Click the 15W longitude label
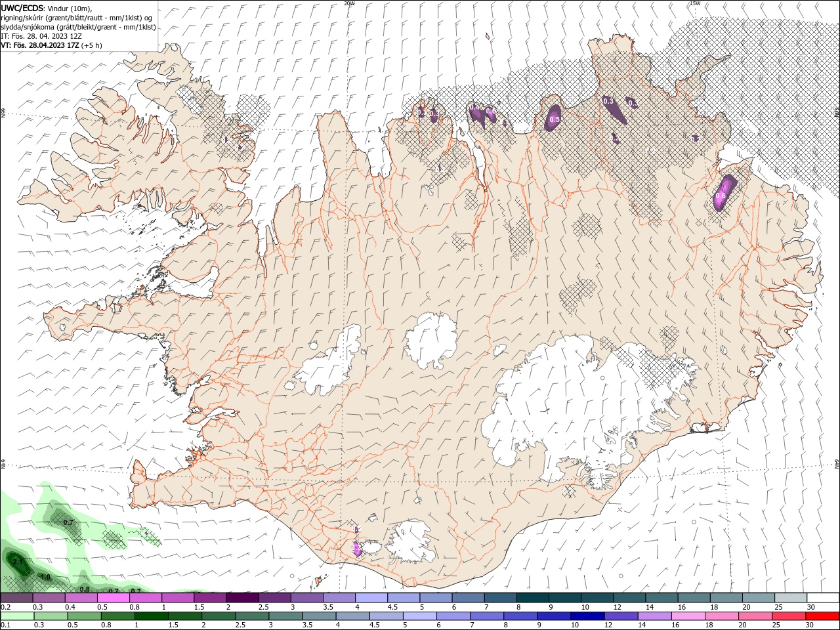Image resolution: width=840 pixels, height=630 pixels. coord(695,3)
